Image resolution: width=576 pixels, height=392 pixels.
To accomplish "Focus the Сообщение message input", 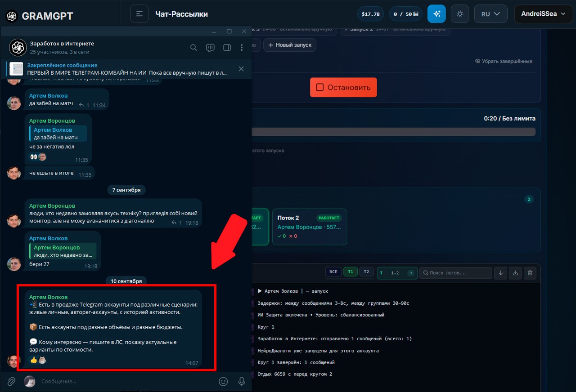I will click(127, 381).
